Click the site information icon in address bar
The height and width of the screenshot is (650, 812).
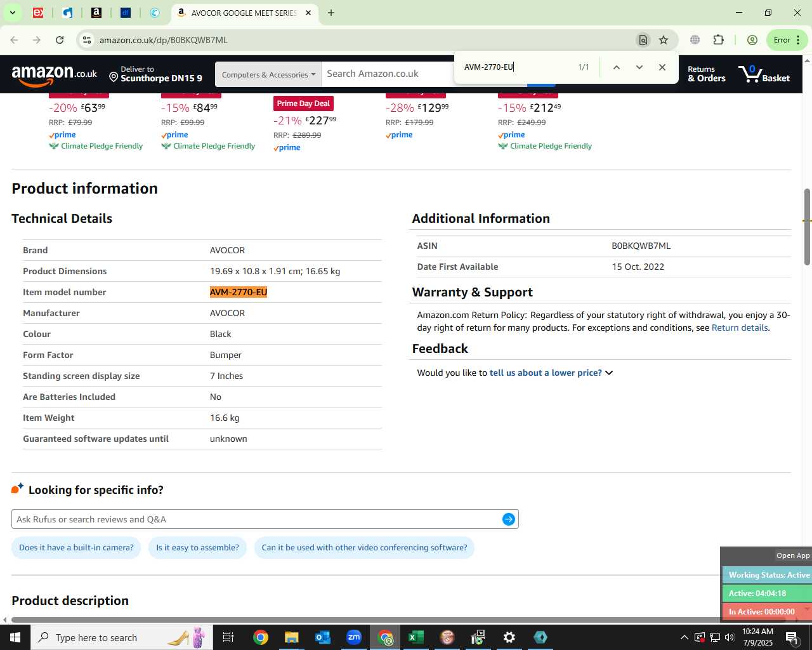coord(87,40)
